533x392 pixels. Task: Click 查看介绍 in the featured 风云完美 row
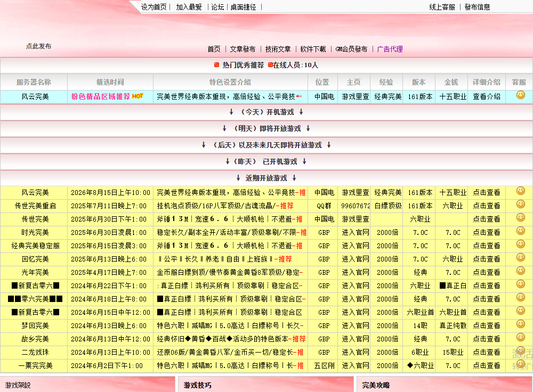click(487, 97)
